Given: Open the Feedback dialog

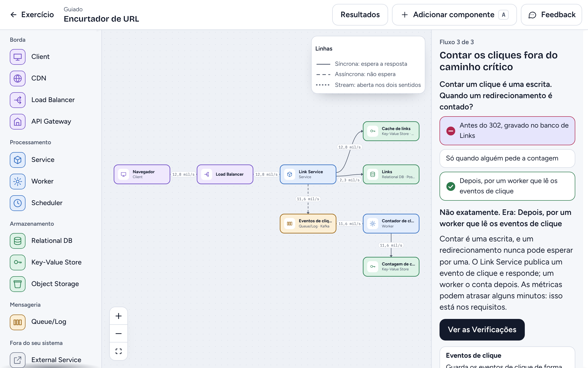Looking at the screenshot, I should (551, 15).
